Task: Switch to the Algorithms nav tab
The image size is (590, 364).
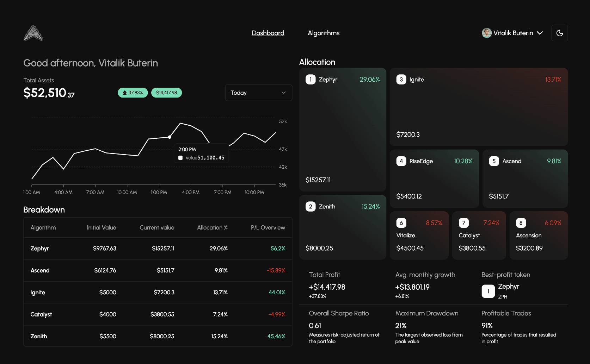Action: [x=324, y=33]
